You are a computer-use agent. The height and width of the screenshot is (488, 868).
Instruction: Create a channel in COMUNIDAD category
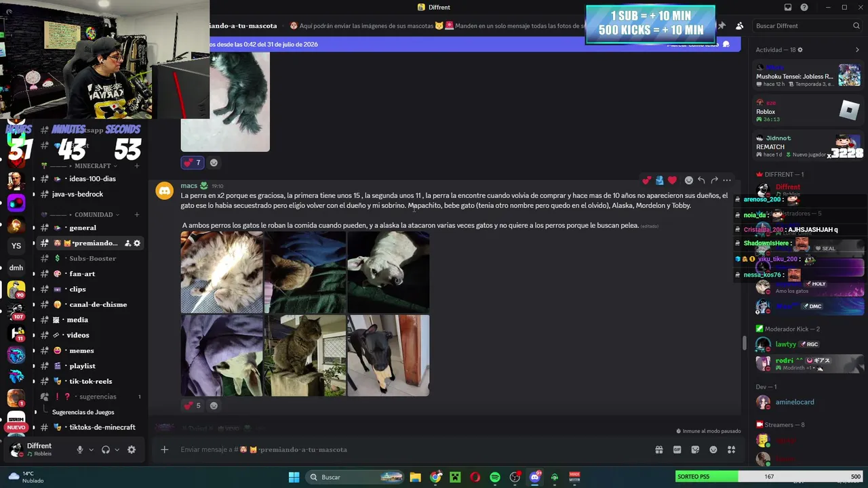(x=136, y=215)
